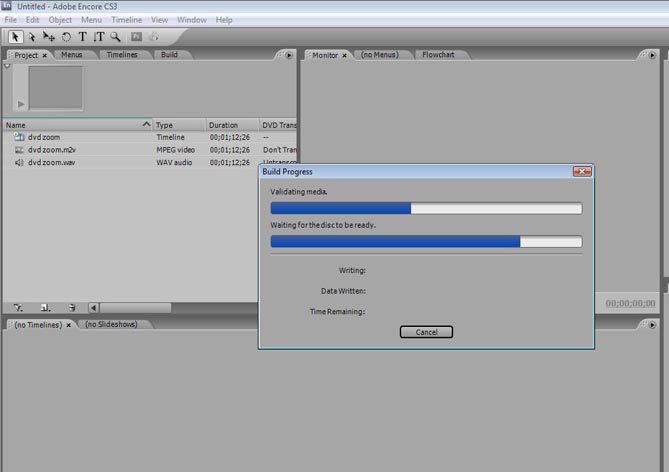Open the Monitor panel flyout menu

click(x=652, y=55)
